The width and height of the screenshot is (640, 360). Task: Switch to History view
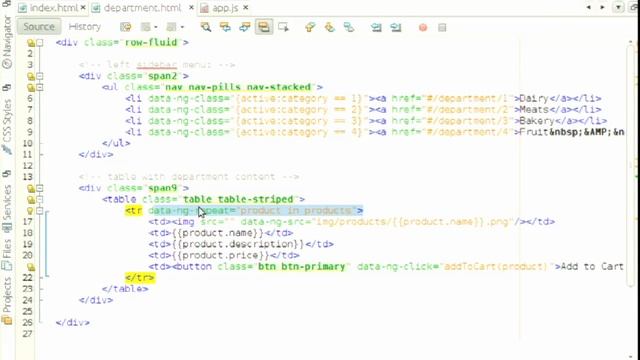tap(84, 27)
